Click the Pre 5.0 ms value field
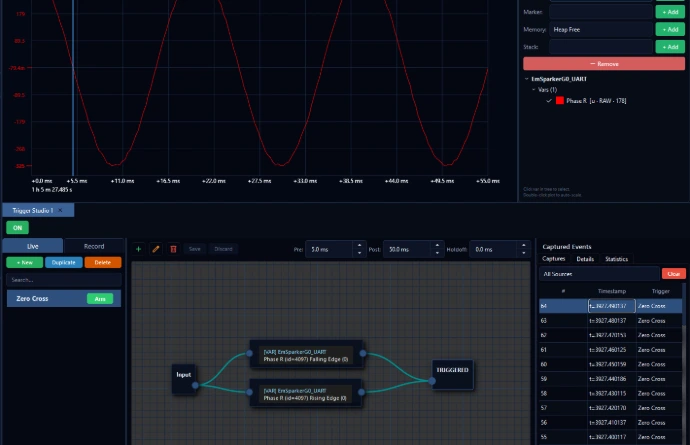 coord(331,250)
